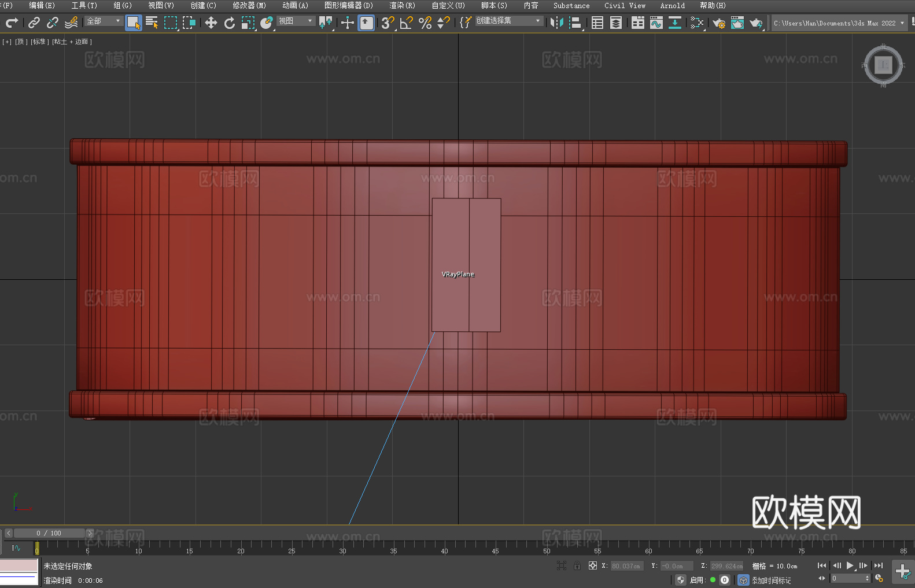Click the Redo arrow icon
This screenshot has width=915, height=588.
[12, 23]
